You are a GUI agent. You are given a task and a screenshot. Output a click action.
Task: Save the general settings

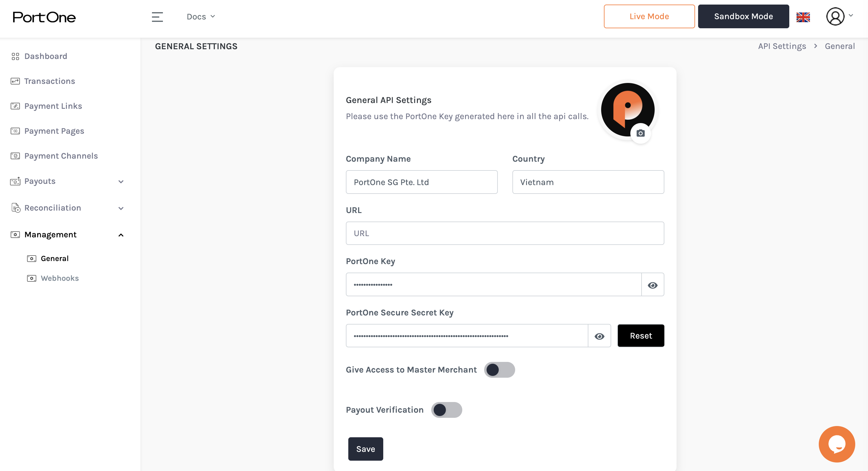click(365, 449)
